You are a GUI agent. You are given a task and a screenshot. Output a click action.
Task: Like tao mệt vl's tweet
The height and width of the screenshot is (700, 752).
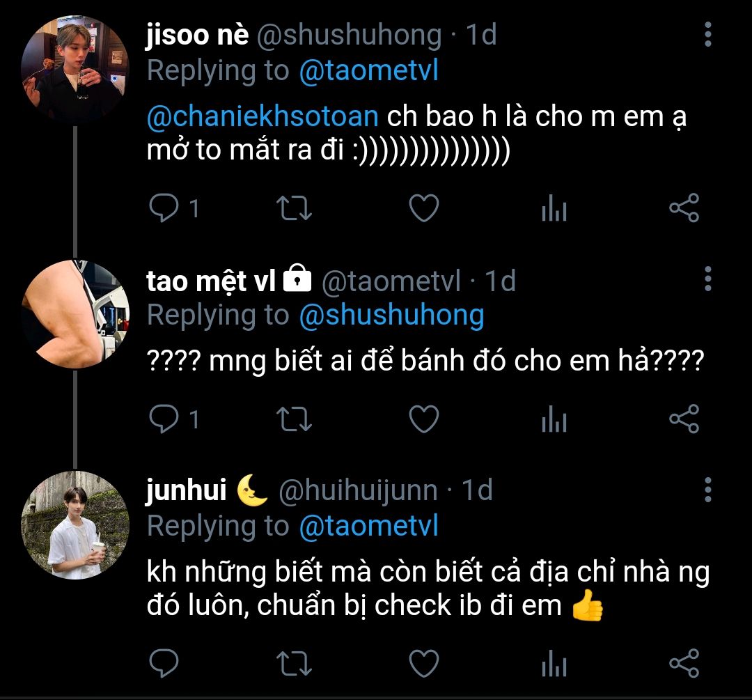[423, 419]
